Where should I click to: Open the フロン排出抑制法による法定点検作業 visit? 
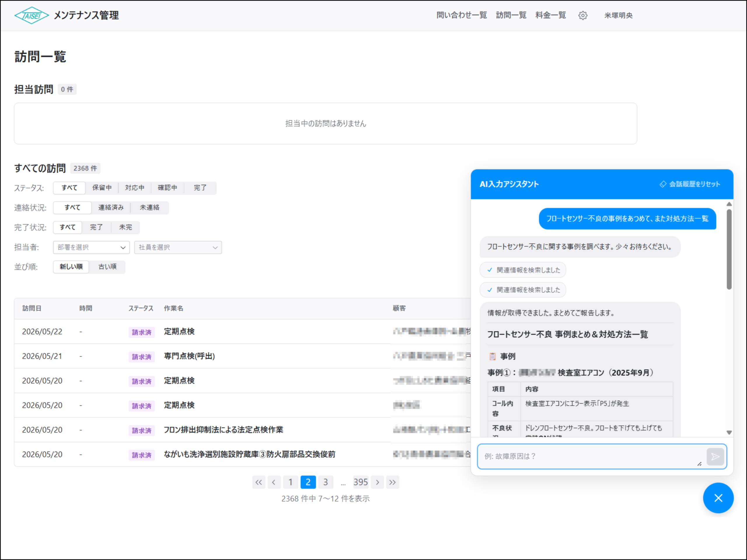(x=242, y=430)
